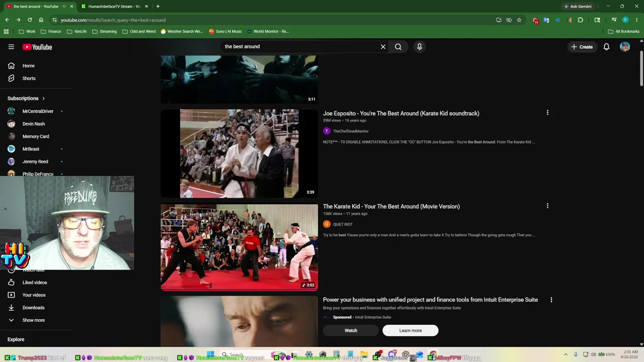Open The Karate Kid Movie Version title
Viewport: 644px width, 362px height.
click(x=391, y=206)
